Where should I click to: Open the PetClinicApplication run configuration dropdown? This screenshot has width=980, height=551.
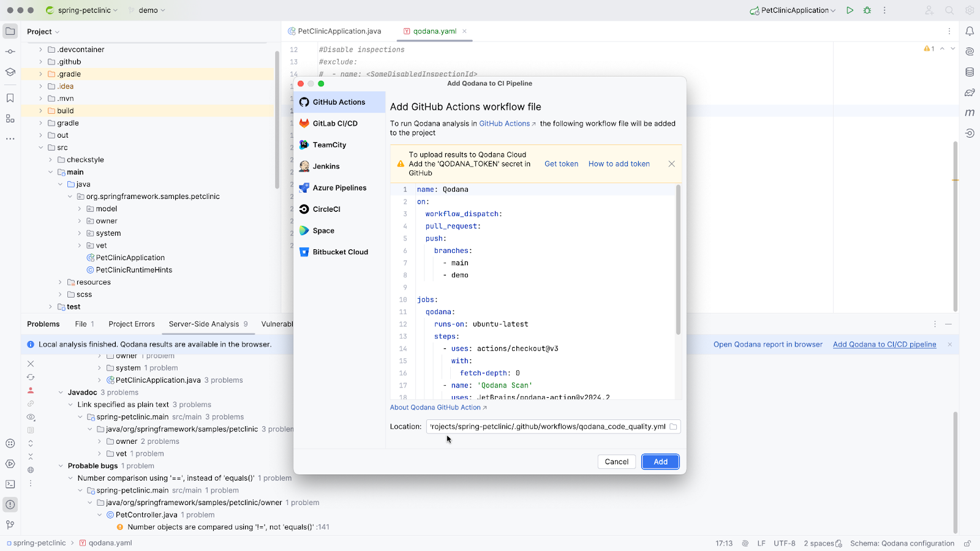(x=794, y=10)
